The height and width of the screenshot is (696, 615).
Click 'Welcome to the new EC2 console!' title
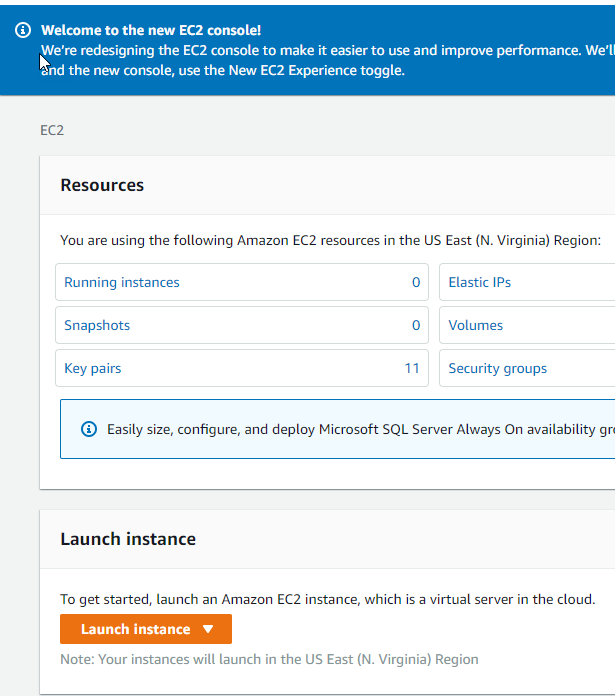[x=151, y=30]
